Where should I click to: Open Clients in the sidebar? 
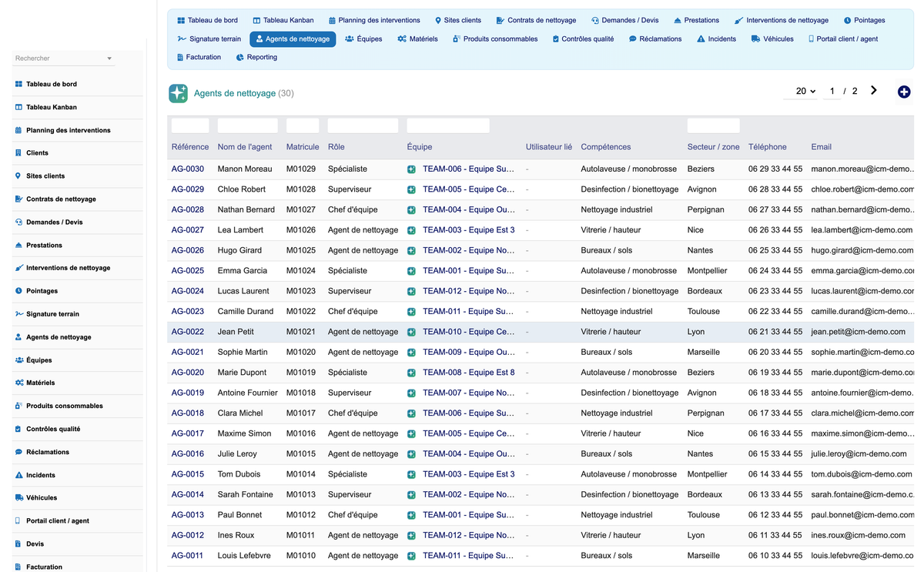tap(37, 152)
